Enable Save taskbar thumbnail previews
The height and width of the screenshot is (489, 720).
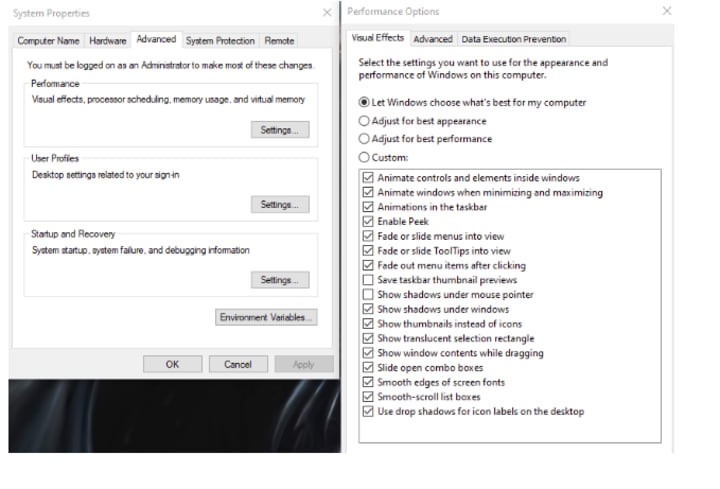(x=368, y=280)
